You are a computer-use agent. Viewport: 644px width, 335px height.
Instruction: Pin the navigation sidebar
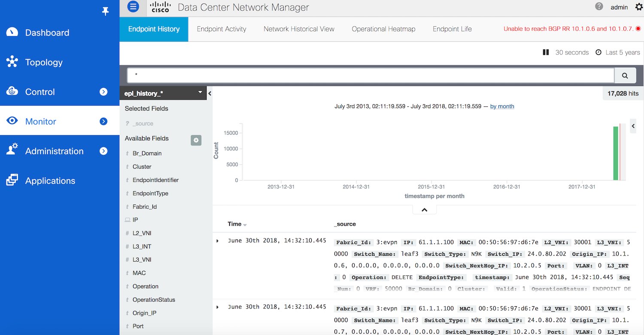click(105, 12)
